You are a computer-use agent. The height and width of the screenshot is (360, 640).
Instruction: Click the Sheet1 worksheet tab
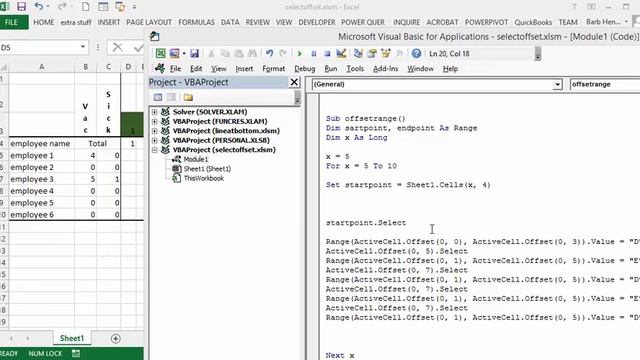72,338
